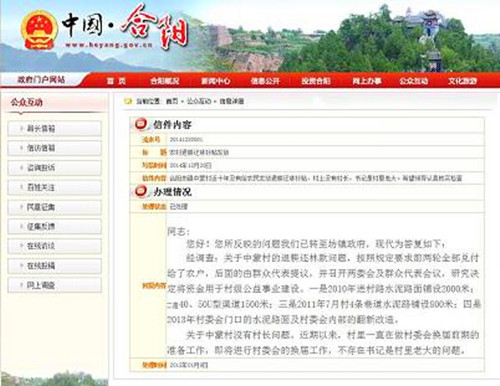The image size is (500, 386).
Task: Open the 咨询投诉 sidebar item
Action: pos(54,167)
